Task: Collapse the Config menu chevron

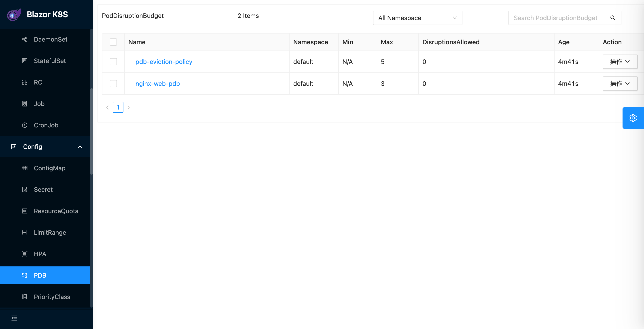Action: pos(80,147)
